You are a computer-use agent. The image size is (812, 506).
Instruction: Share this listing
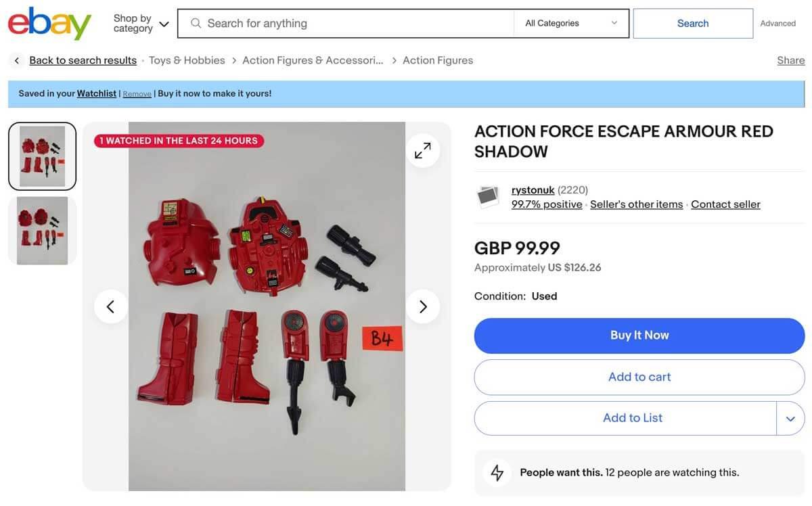pyautogui.click(x=790, y=60)
